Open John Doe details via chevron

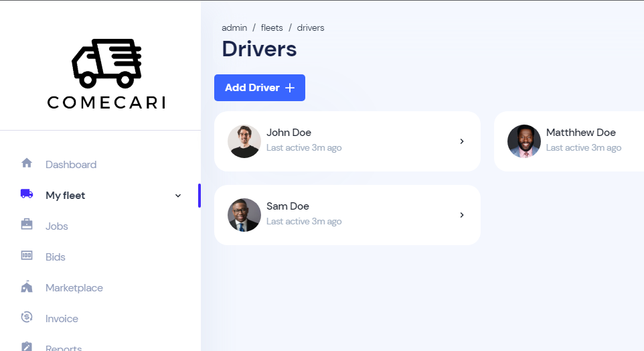coord(462,141)
